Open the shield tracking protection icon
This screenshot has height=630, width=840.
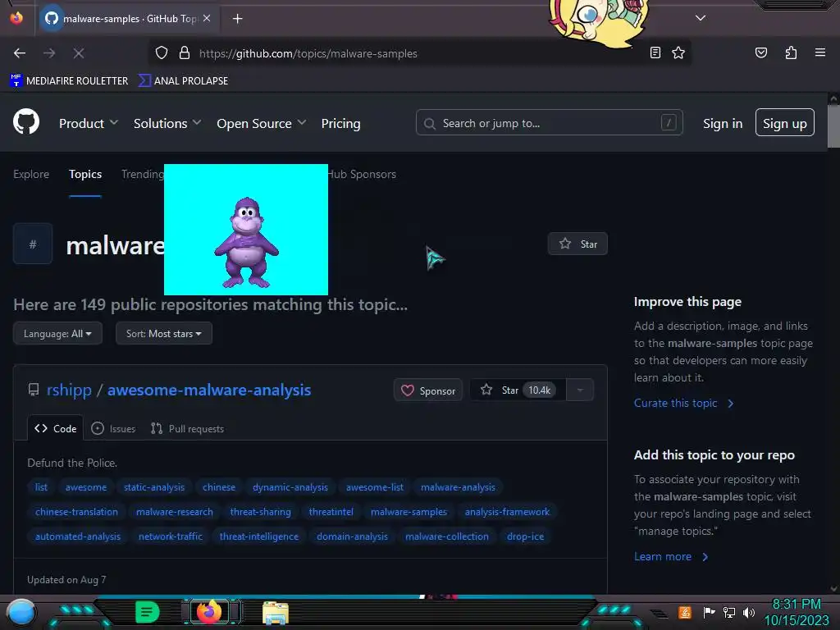pos(162,53)
